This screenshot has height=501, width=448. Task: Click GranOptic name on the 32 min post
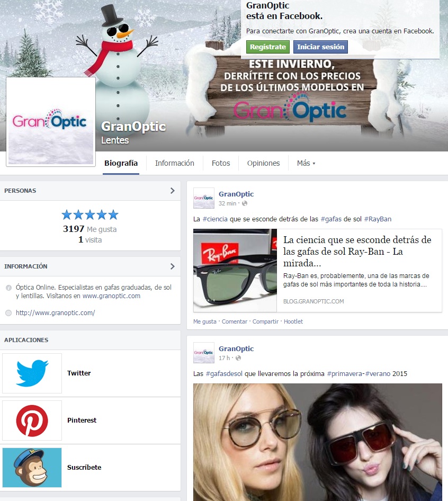coord(236,194)
